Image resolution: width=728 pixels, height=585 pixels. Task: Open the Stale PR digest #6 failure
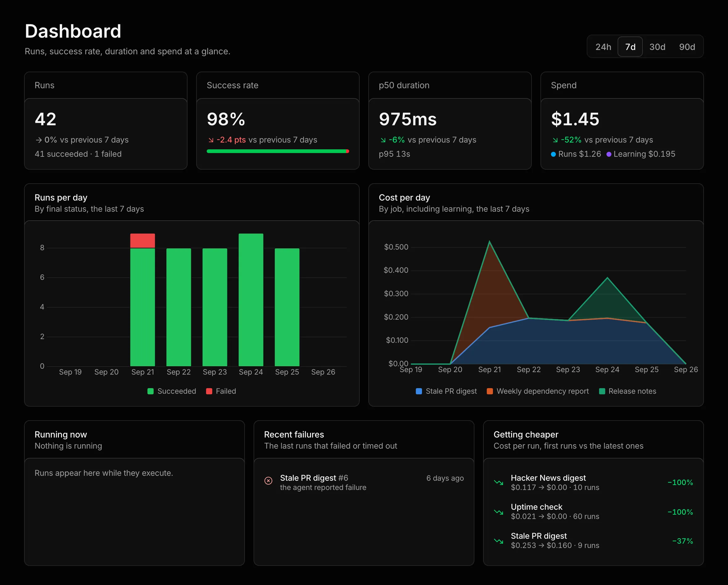(x=364, y=482)
